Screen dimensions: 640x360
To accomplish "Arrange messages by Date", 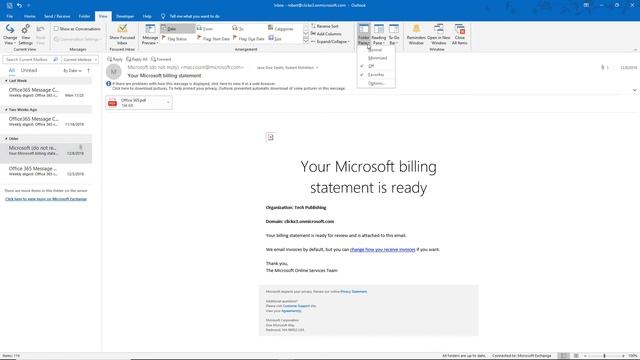I will coord(178,29).
